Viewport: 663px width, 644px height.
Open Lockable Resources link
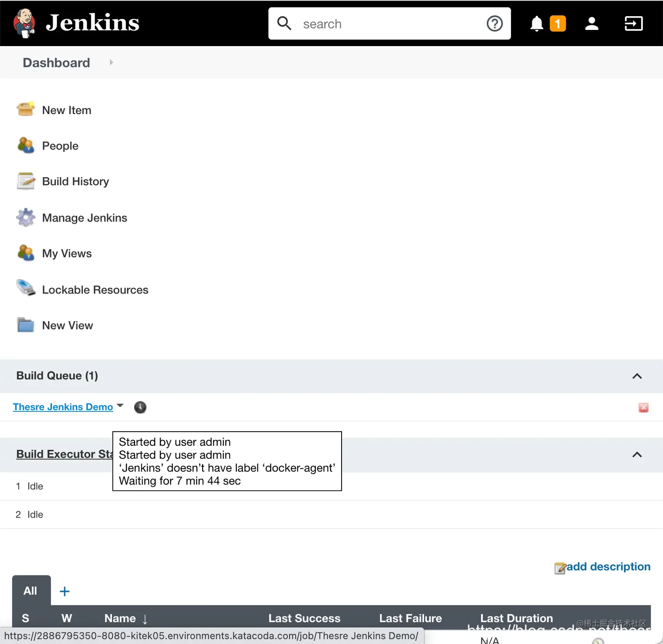(95, 290)
